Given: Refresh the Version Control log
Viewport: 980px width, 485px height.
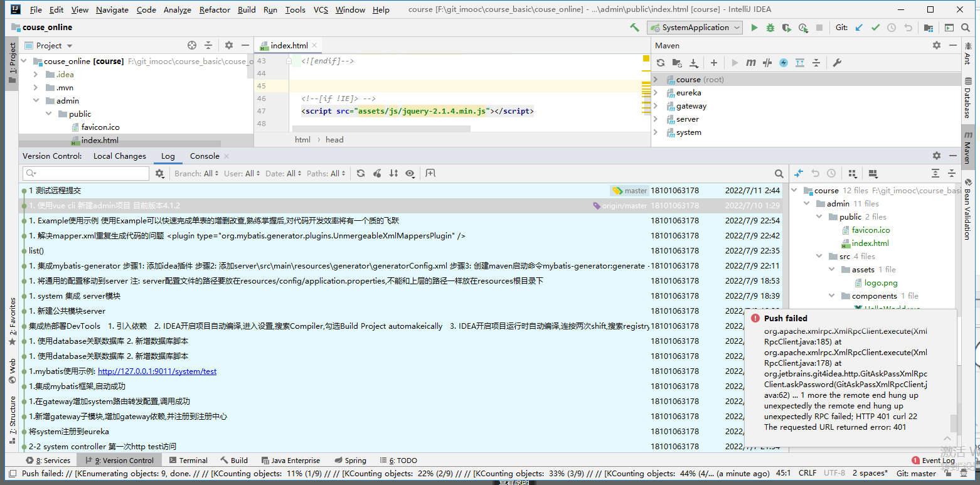Looking at the screenshot, I should pos(361,173).
